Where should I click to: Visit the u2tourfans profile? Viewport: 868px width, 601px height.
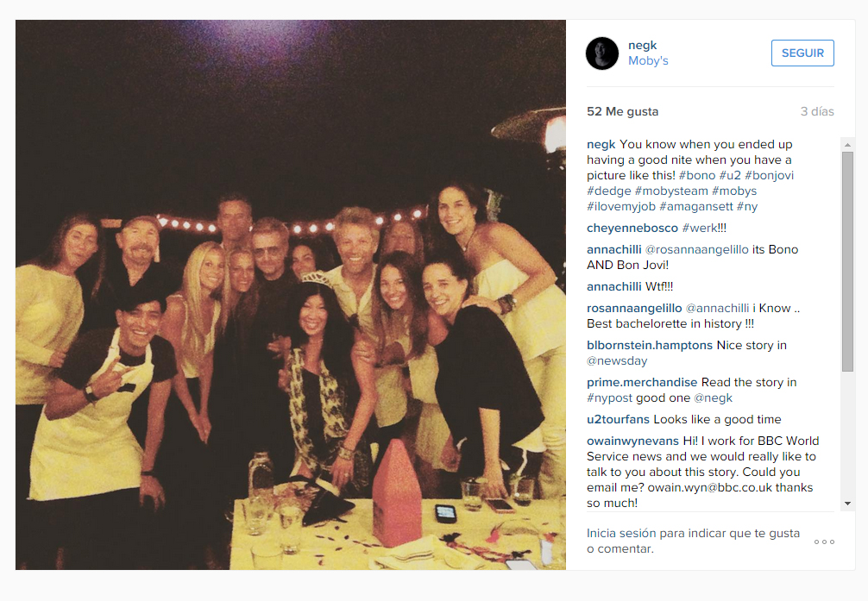click(x=618, y=419)
